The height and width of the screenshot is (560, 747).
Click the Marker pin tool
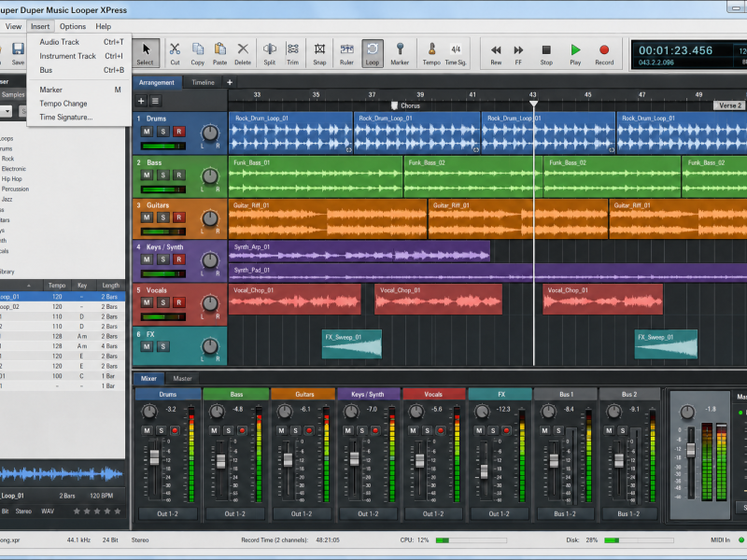point(400,54)
